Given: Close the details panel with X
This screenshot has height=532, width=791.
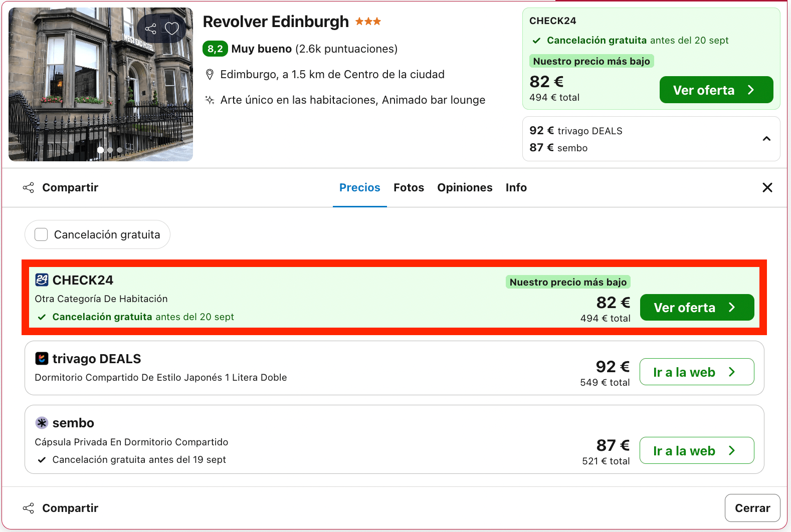Looking at the screenshot, I should pyautogui.click(x=767, y=187).
